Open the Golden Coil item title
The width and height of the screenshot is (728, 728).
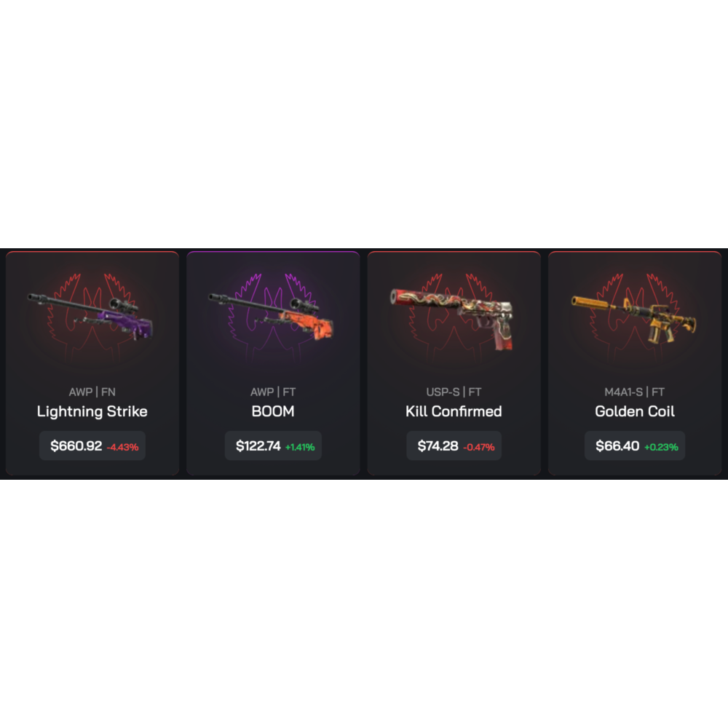point(635,411)
